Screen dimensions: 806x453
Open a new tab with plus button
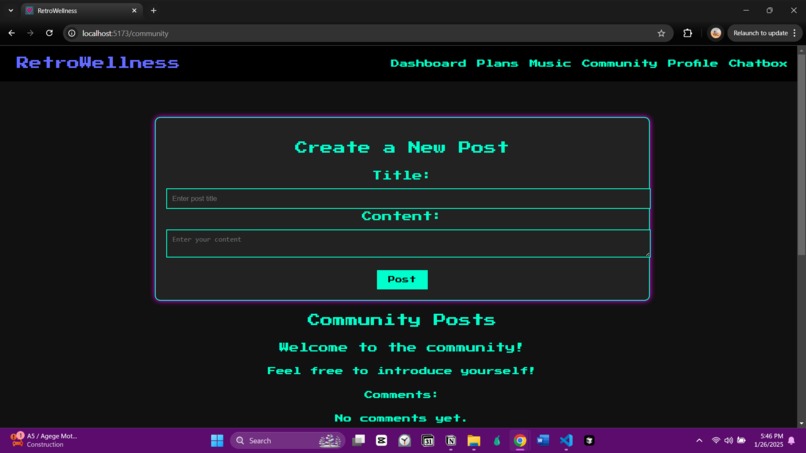(x=153, y=10)
